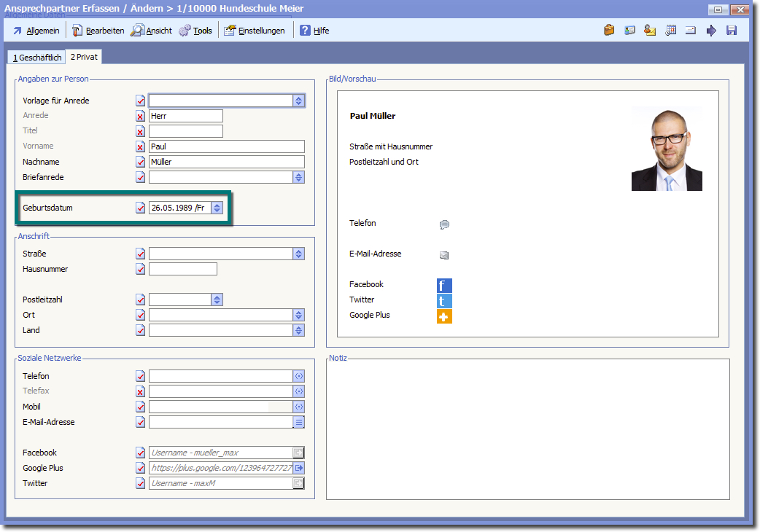Click the blue right arrow toolbar icon
Viewport: 760px width, 532px height.
(711, 31)
